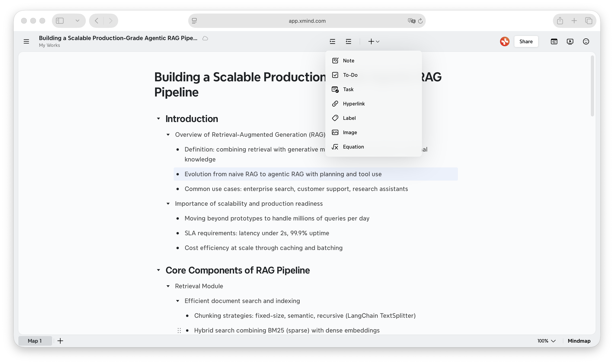Click Safari share icon
Image resolution: width=614 pixels, height=364 pixels.
[560, 21]
